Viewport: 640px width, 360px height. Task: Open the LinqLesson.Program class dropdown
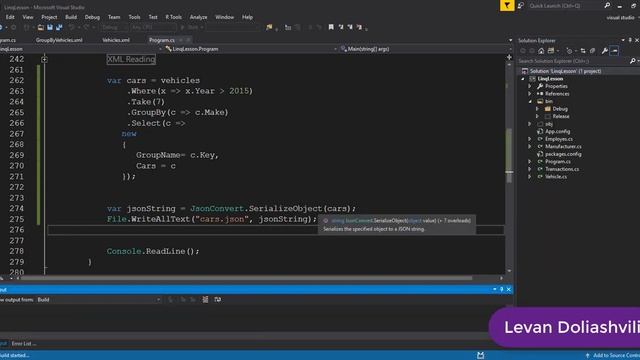pos(250,49)
